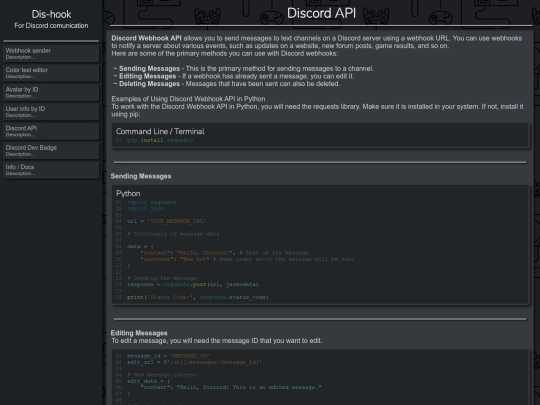Click the 'For Discord comunication' subtitle
This screenshot has width=540, height=405.
[51, 25]
